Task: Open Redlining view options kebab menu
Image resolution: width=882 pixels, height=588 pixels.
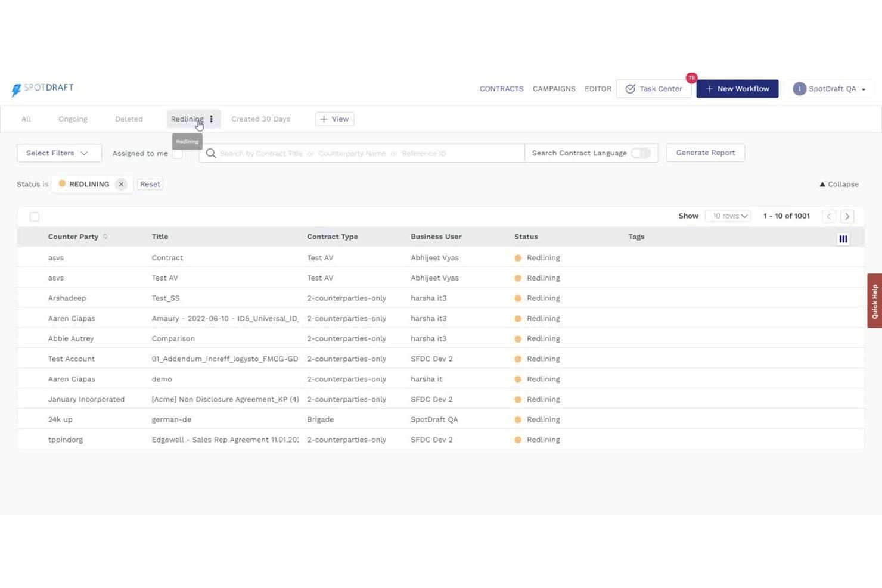Action: pyautogui.click(x=212, y=119)
